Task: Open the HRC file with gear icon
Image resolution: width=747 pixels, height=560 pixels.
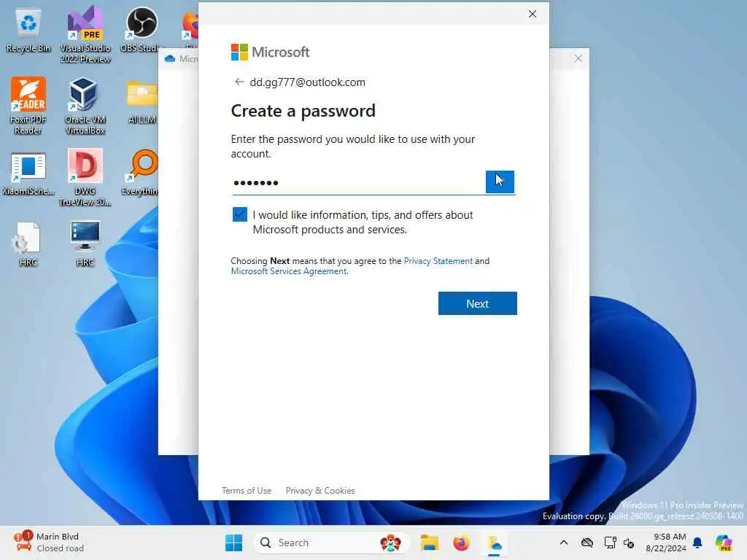Action: pos(28,244)
